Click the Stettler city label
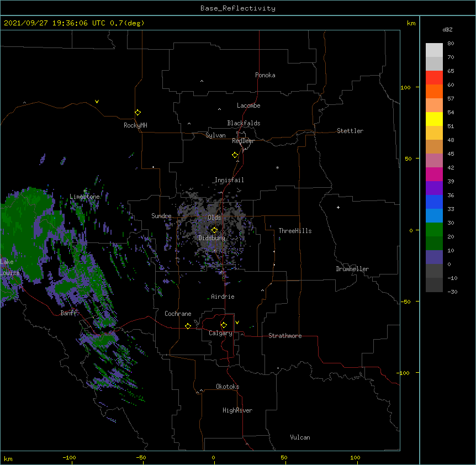The width and height of the screenshot is (476, 465). point(350,131)
